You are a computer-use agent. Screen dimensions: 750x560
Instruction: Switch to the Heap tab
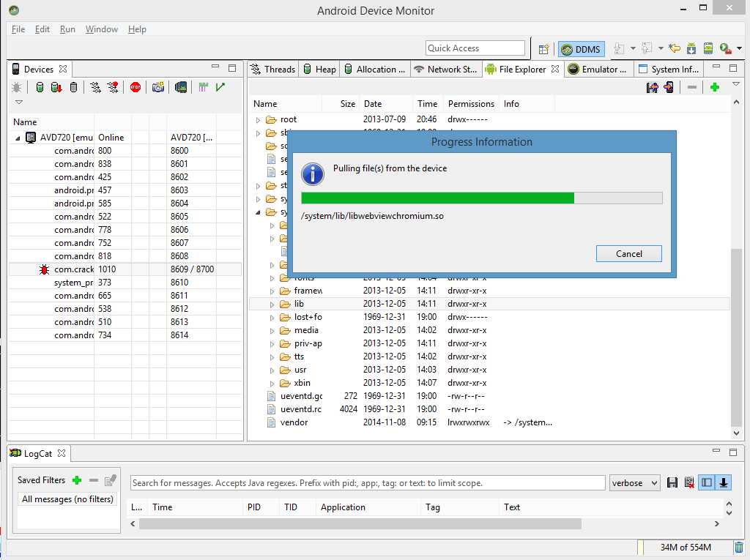320,70
